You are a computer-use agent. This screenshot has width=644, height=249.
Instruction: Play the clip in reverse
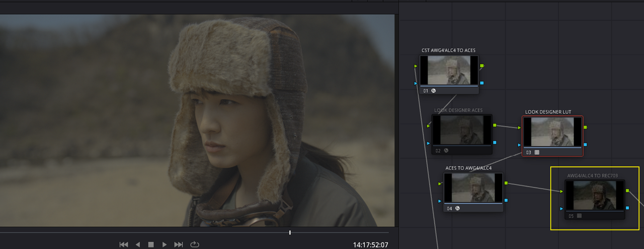(x=137, y=244)
